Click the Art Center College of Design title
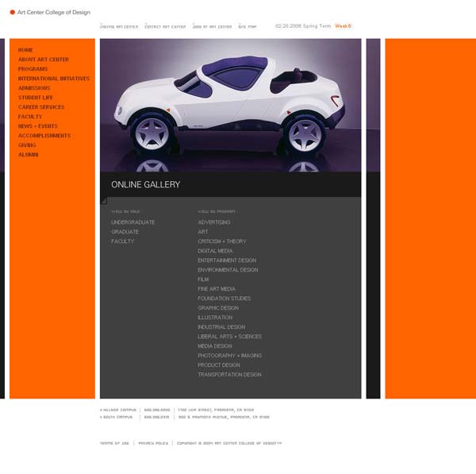 [x=54, y=13]
